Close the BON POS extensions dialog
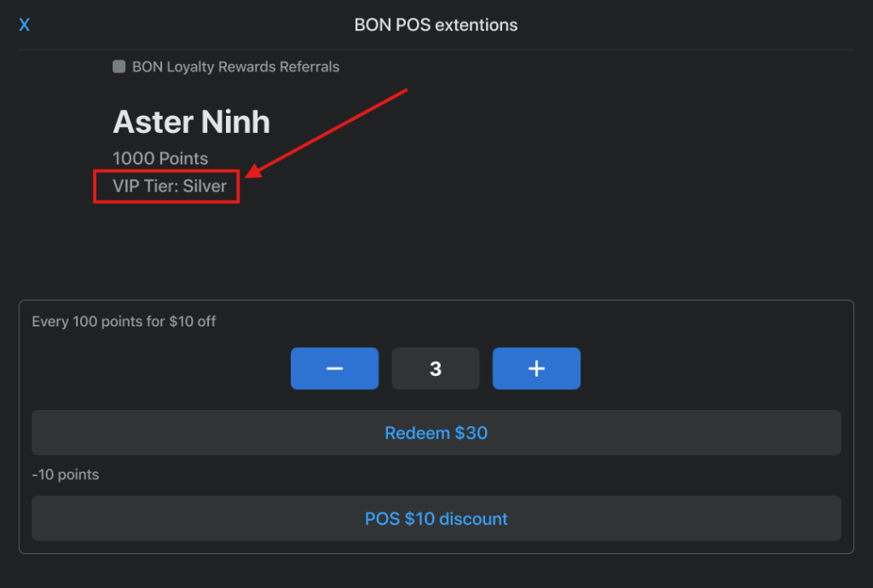The image size is (873, 588). point(24,26)
